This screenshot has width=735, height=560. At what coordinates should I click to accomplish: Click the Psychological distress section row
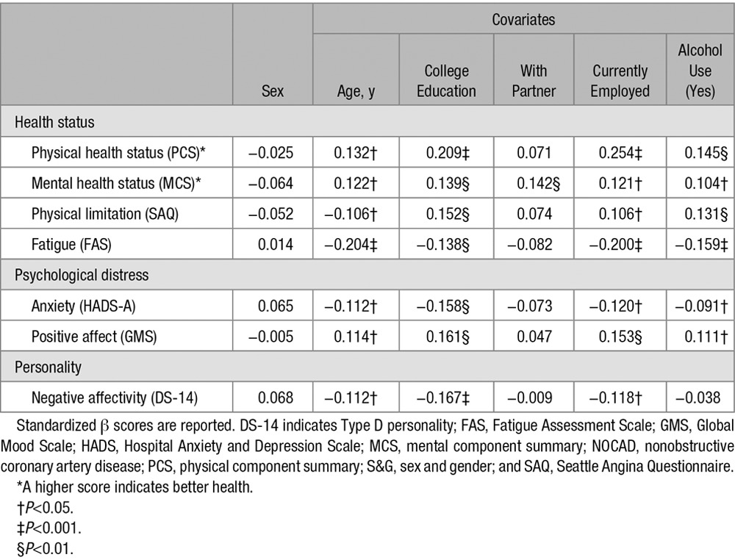82,276
